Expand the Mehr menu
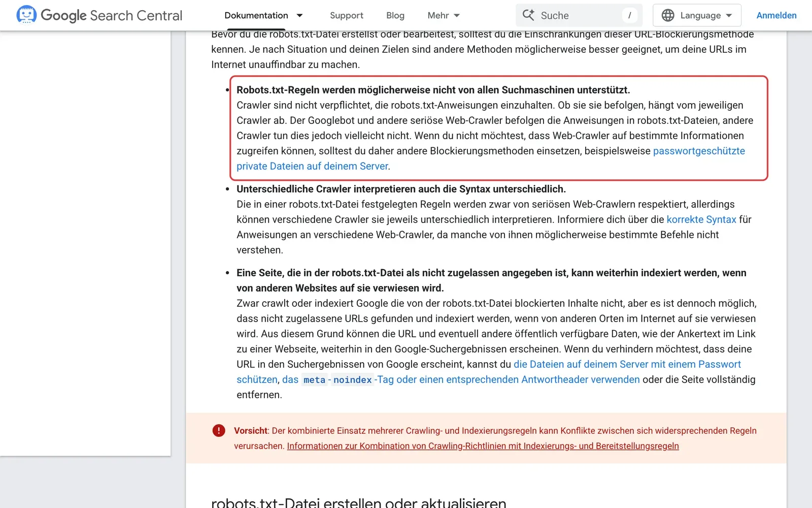The height and width of the screenshot is (508, 812). [x=444, y=15]
